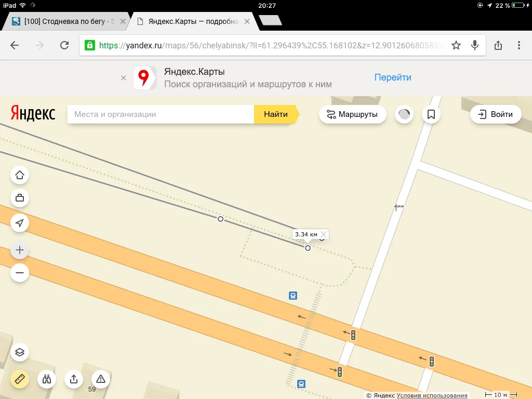Click the barrier gate marker on the side road
532x399 pixels.
(398, 207)
